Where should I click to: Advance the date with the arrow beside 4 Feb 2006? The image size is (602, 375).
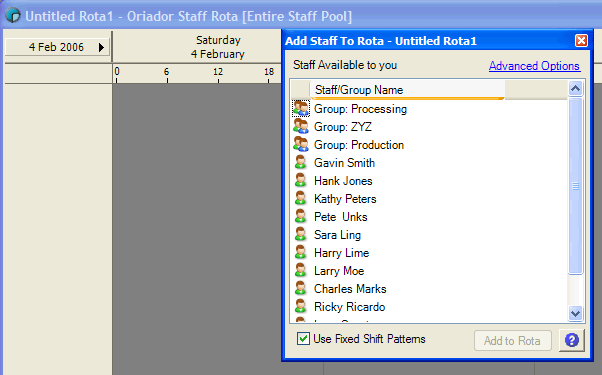(x=101, y=47)
